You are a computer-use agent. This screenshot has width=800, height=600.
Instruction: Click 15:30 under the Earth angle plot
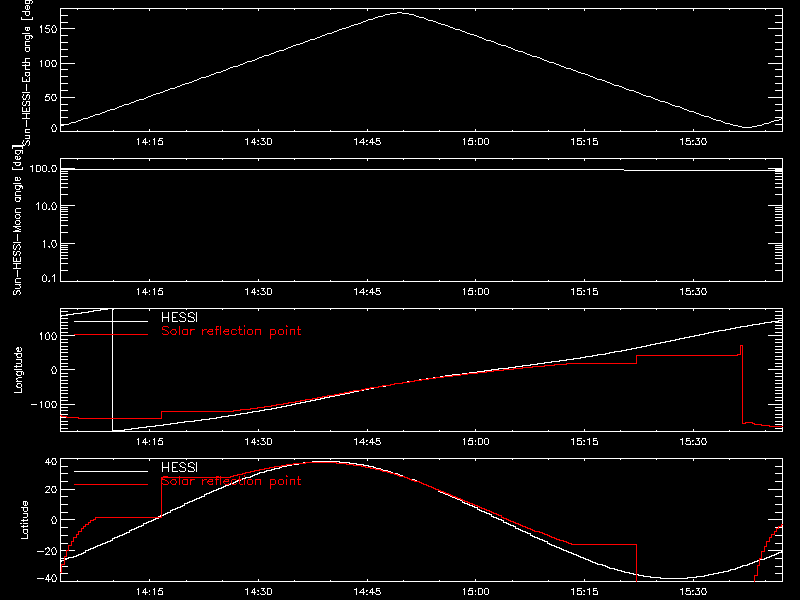[693, 141]
